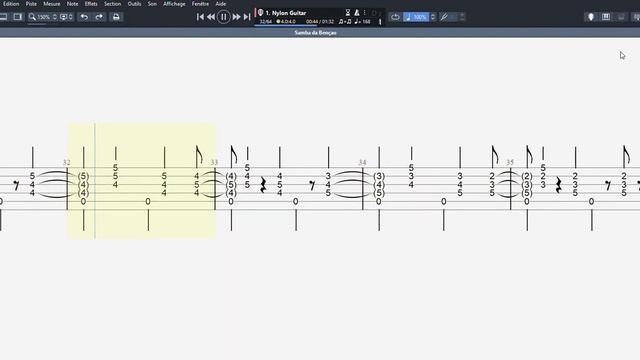Fast forward to the next bar
This screenshot has height=360, width=640.
click(236, 17)
